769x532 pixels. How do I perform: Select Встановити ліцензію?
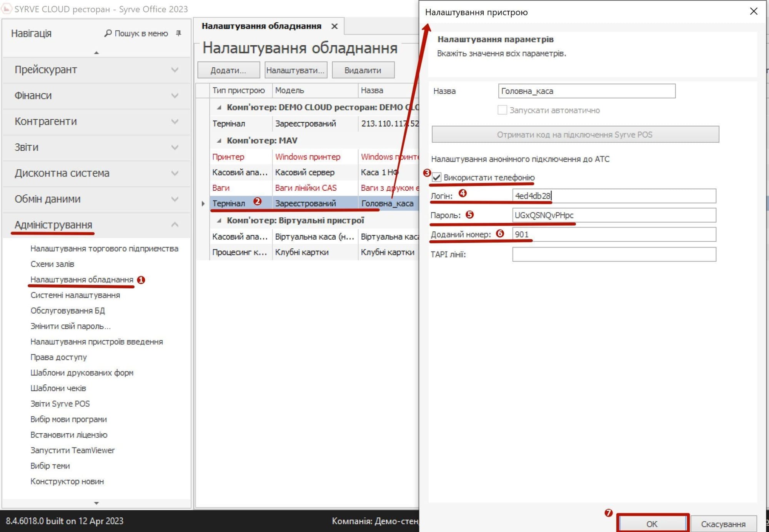[69, 435]
